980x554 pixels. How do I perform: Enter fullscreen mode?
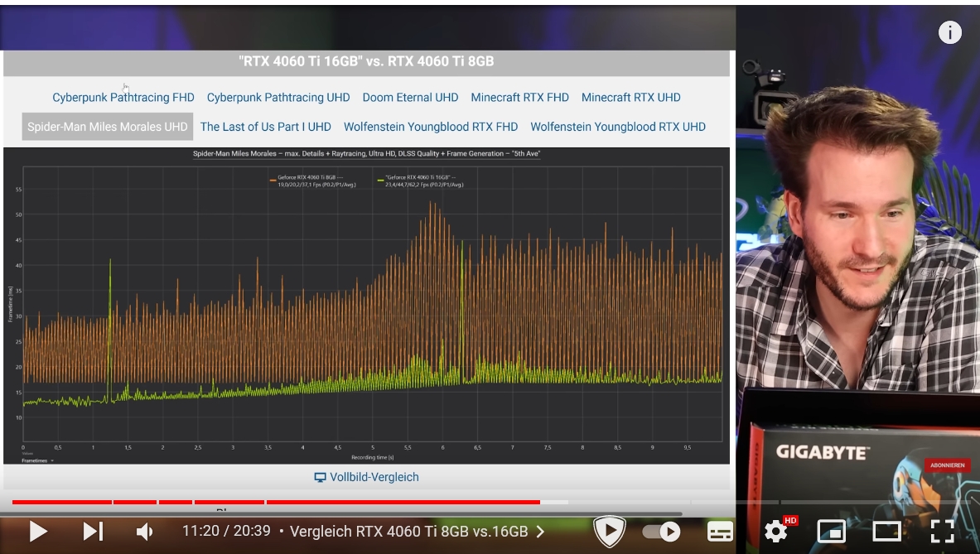pyautogui.click(x=942, y=532)
